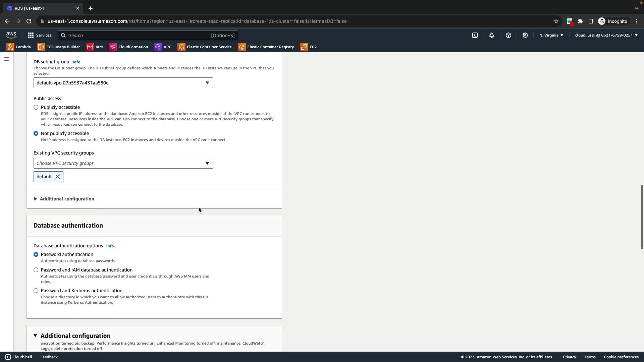
Task: Open Elastic Container Registry shortcut
Action: [x=266, y=47]
